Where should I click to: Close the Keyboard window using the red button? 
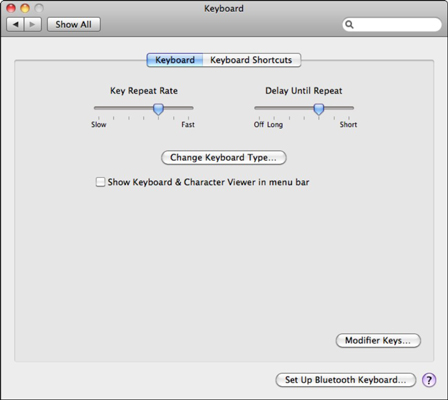coord(11,8)
